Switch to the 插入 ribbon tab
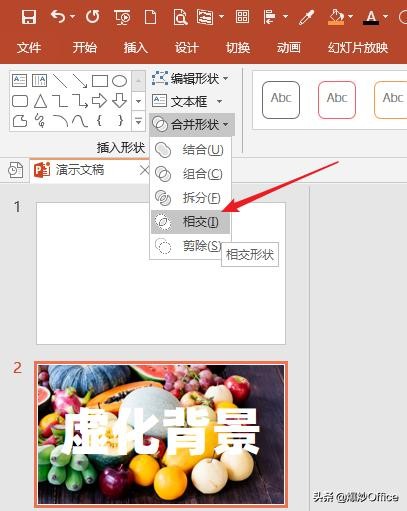 pos(136,48)
